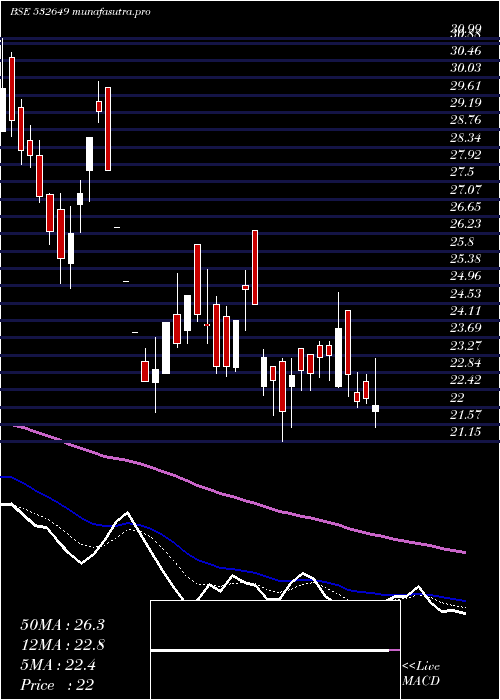Viewport: 500px width, 700px height.
Task: Select the 24.53 price axis label
Action: tap(466, 293)
